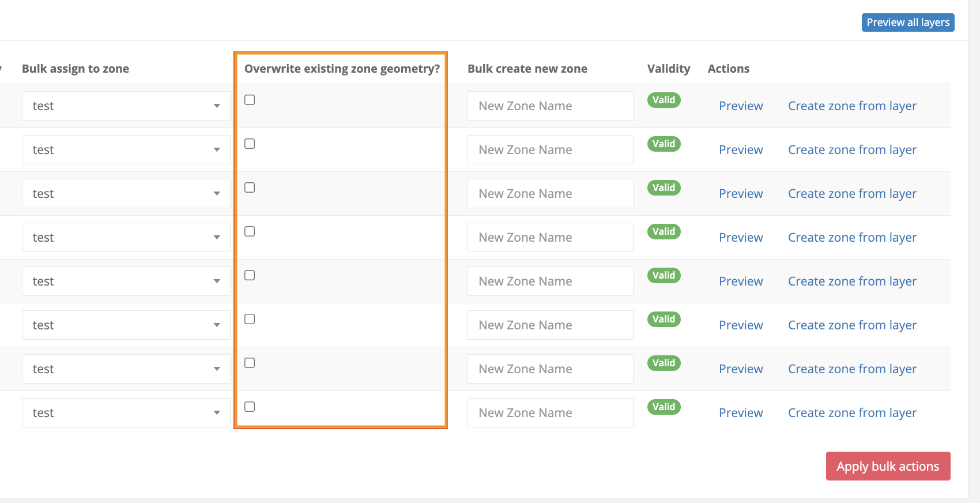Image resolution: width=980 pixels, height=503 pixels.
Task: Open the sixth row zone dropdown
Action: tap(126, 325)
